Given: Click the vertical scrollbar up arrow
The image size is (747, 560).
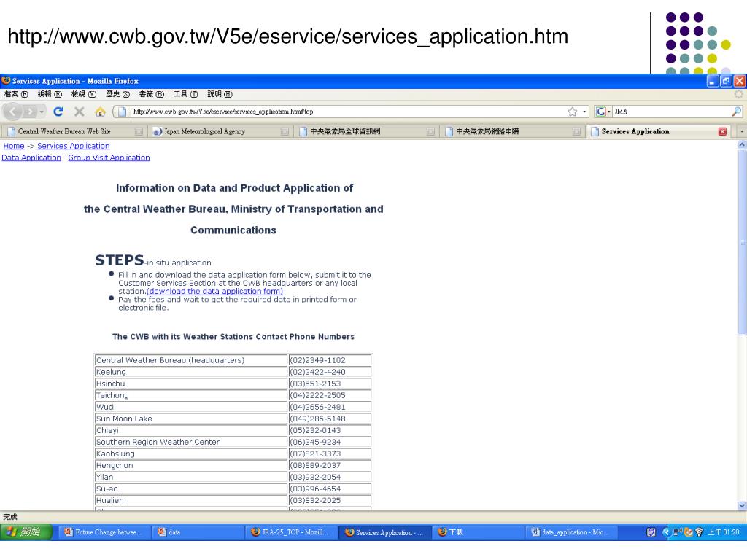Looking at the screenshot, I should pyautogui.click(x=742, y=145).
